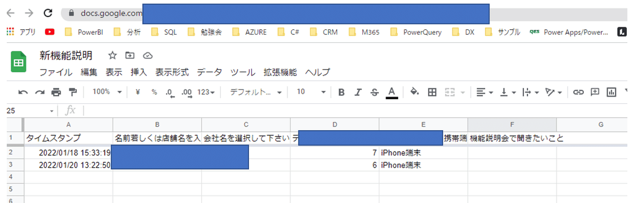
Task: Open the 表示 menu
Action: tap(114, 72)
